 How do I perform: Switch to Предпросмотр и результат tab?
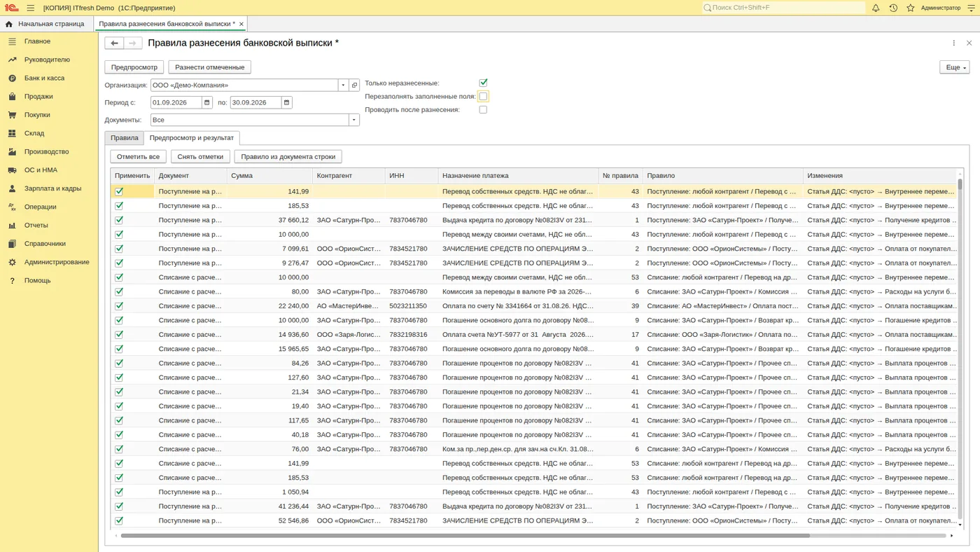[192, 138]
